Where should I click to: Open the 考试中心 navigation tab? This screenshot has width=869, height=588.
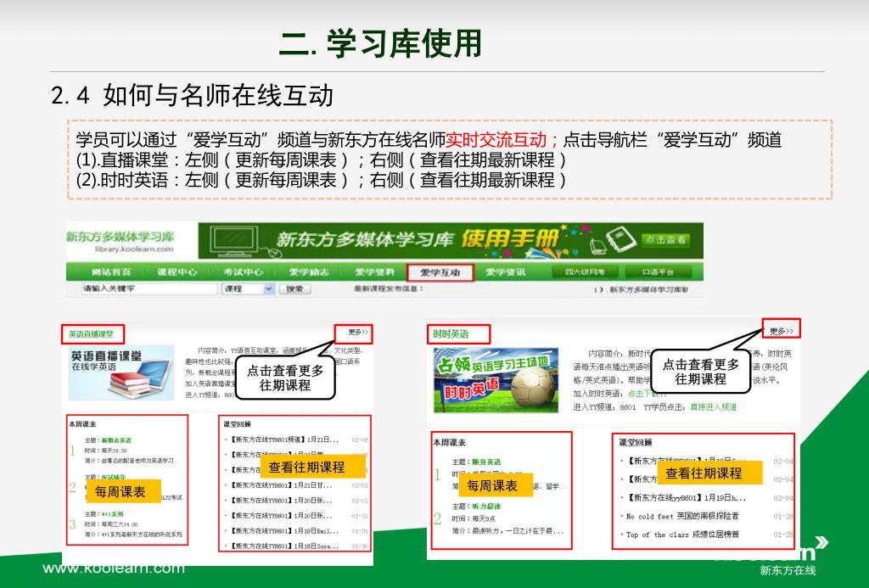tap(243, 272)
